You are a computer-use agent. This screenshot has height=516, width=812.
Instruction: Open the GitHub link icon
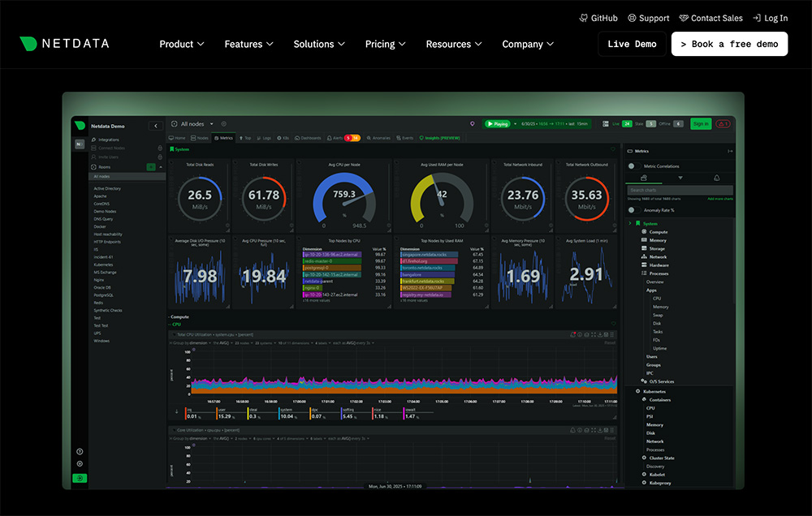(583, 18)
